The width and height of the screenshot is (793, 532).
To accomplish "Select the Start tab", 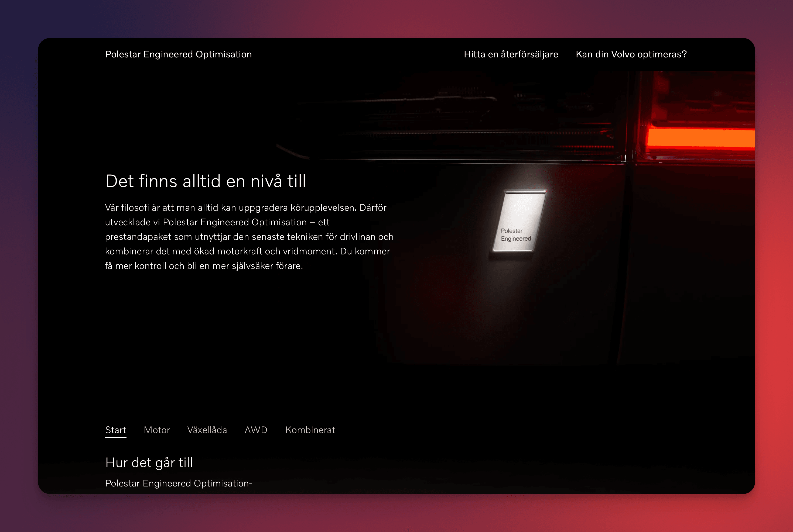I will click(x=115, y=430).
